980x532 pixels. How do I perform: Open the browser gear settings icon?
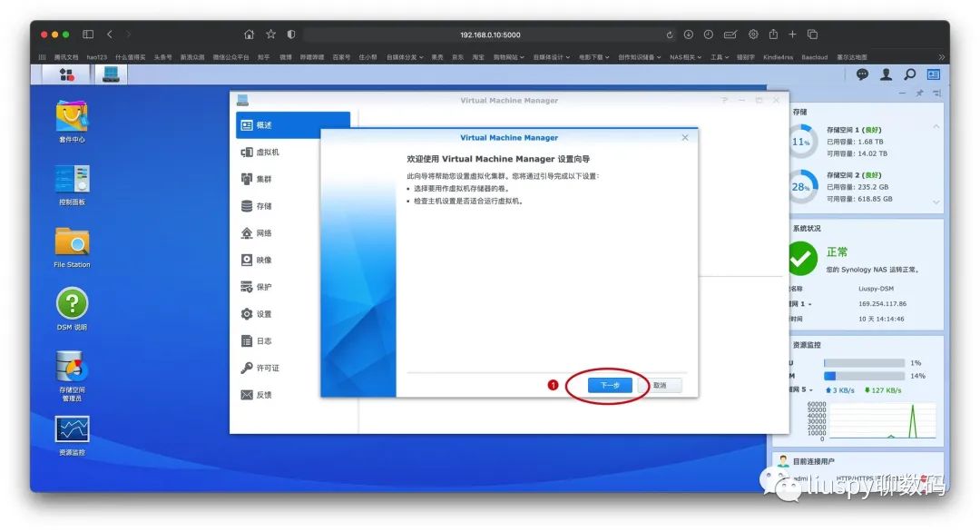pos(754,34)
